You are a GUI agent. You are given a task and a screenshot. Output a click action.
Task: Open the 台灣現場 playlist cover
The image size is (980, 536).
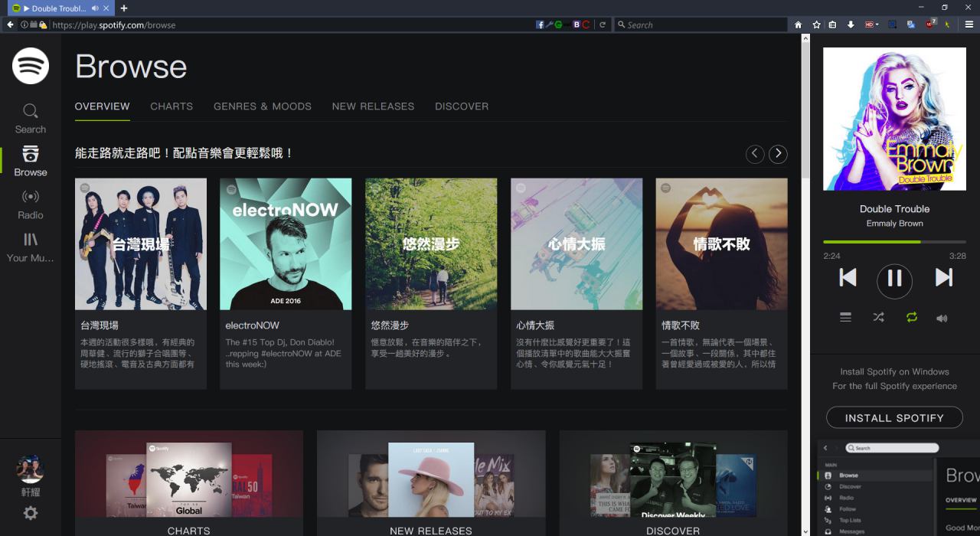(141, 244)
